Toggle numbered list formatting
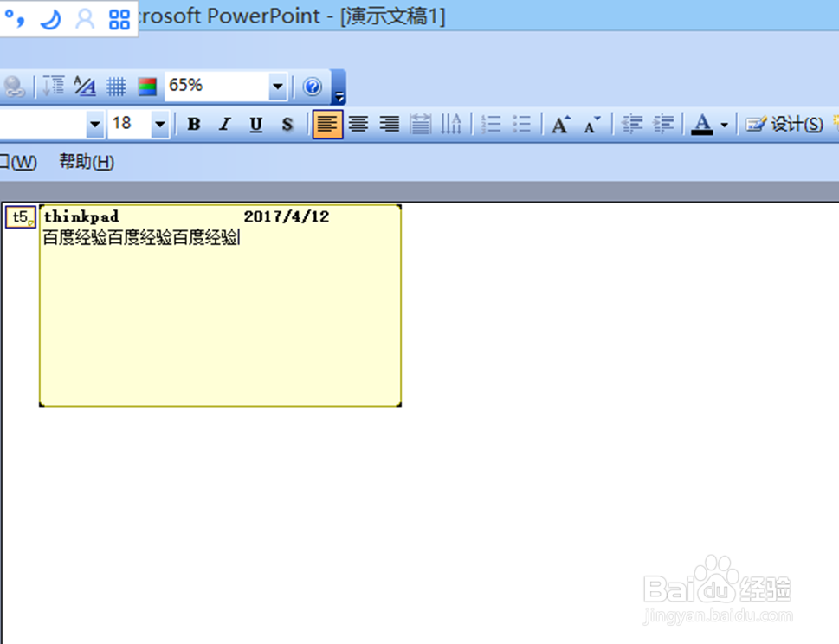The width and height of the screenshot is (839, 644). click(491, 124)
